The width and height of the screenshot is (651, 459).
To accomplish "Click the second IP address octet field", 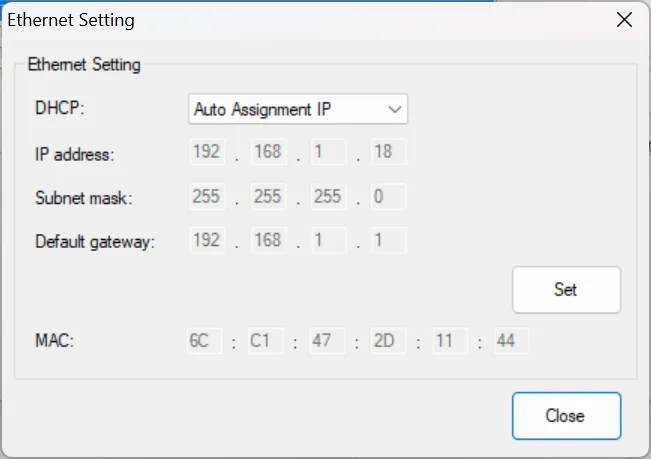I will [267, 153].
